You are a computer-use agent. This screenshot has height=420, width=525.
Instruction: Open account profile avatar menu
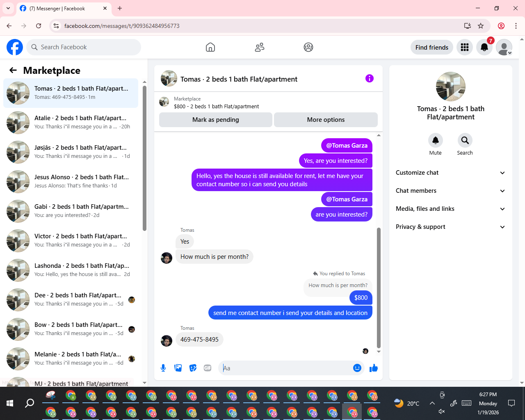coord(504,47)
